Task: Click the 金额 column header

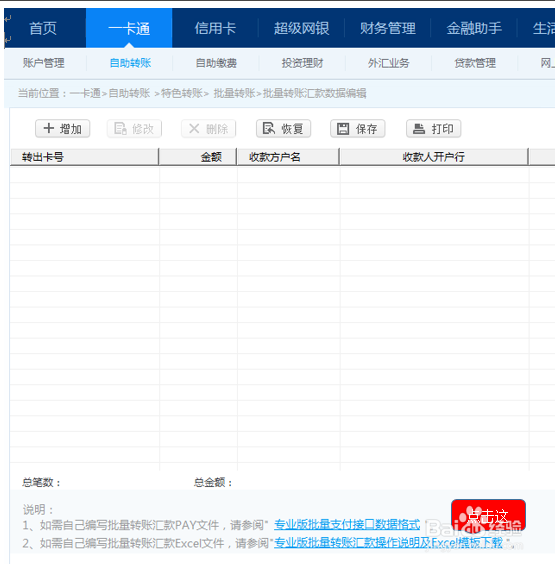Action: pos(198,157)
